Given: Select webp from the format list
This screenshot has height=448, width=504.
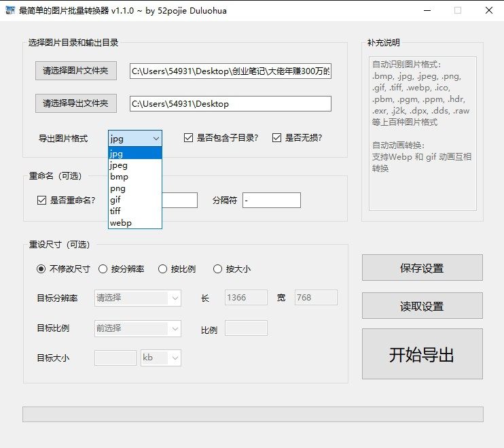Looking at the screenshot, I should 135,222.
